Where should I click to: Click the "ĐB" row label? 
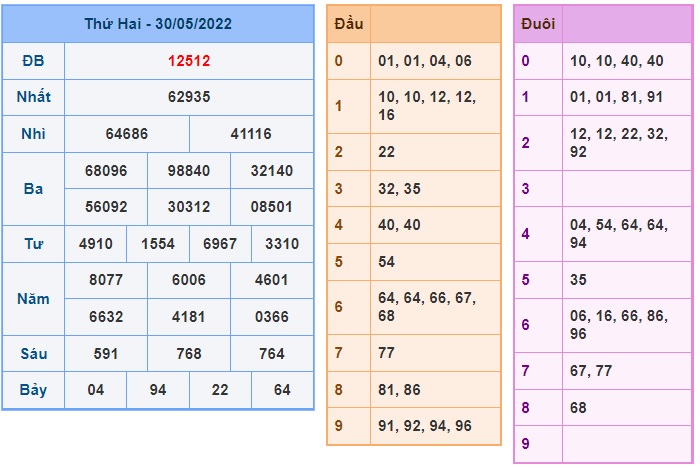point(33,61)
